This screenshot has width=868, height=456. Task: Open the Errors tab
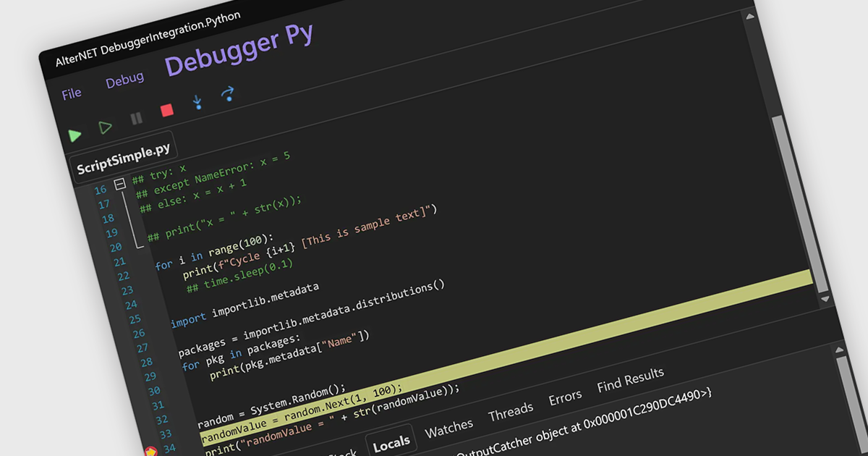565,397
